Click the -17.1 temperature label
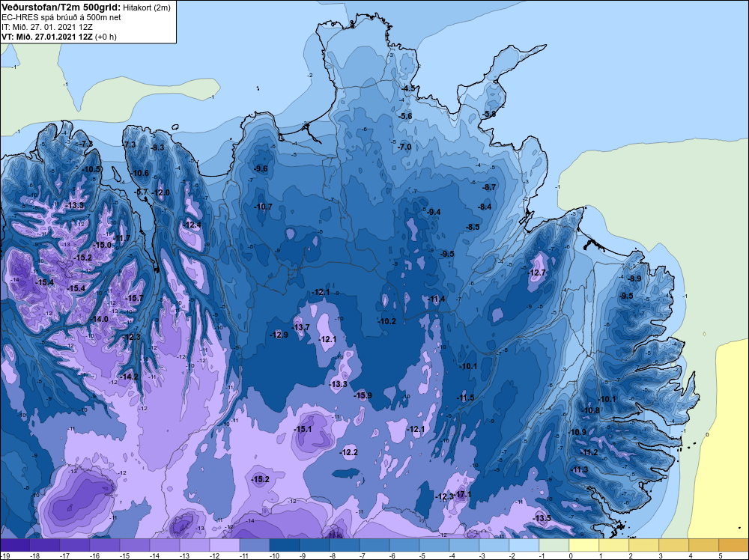 [464, 494]
